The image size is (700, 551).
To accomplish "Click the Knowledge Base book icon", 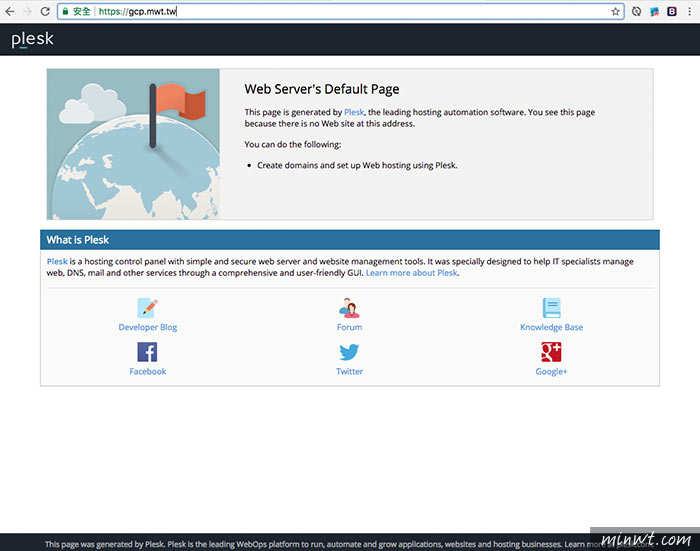I will pyautogui.click(x=551, y=308).
